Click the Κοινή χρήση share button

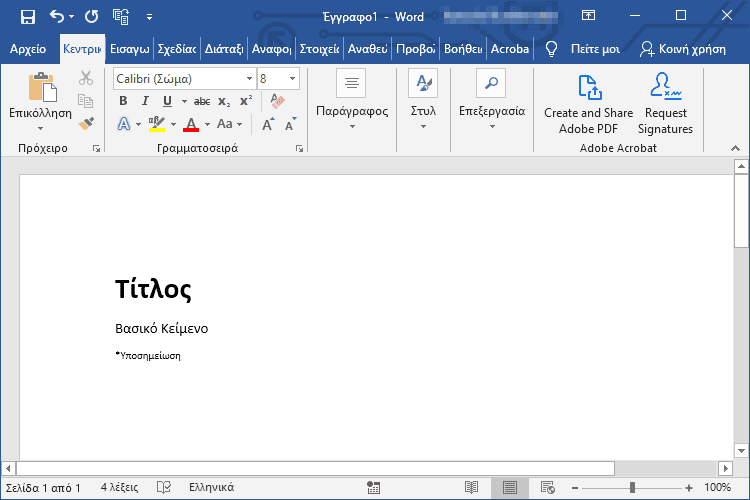pos(682,48)
